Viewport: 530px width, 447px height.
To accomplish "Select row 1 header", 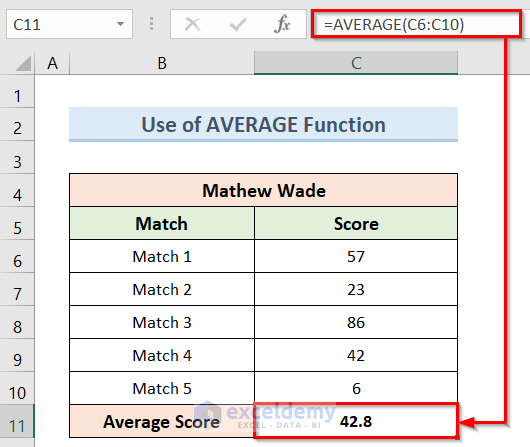I will pos(17,92).
